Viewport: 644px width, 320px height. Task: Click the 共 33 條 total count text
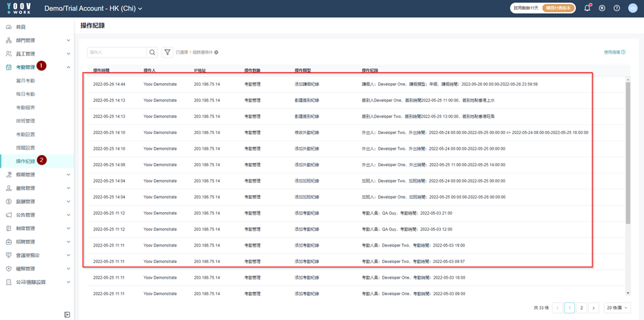(x=541, y=308)
